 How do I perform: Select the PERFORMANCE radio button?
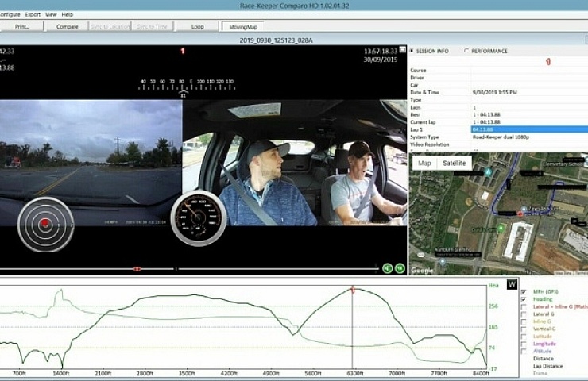(x=466, y=51)
